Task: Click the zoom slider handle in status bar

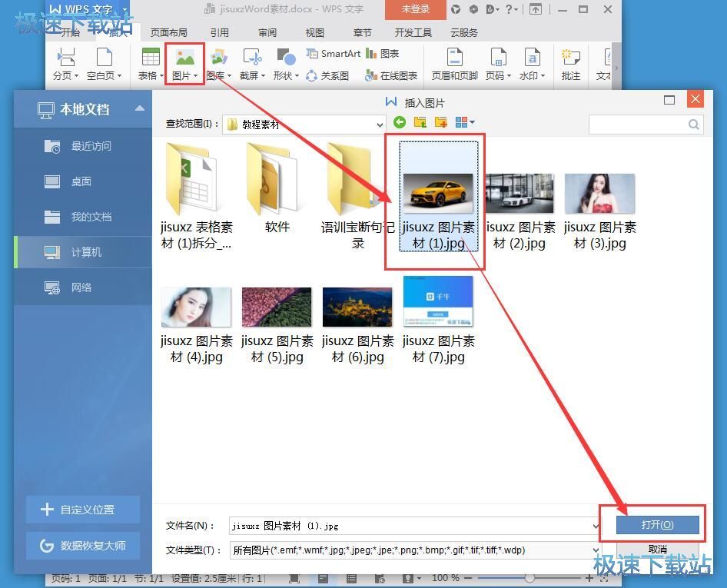Action: coord(529,578)
